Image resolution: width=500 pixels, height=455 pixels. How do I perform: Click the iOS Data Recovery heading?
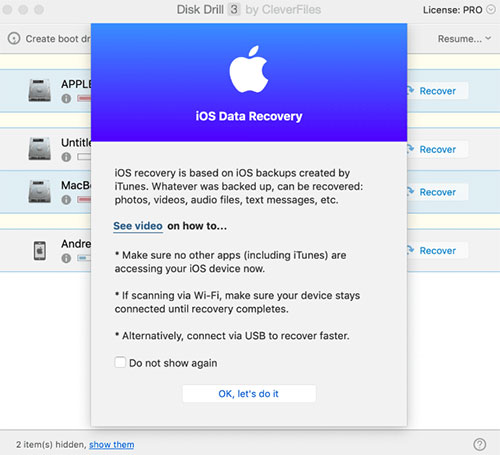(249, 116)
